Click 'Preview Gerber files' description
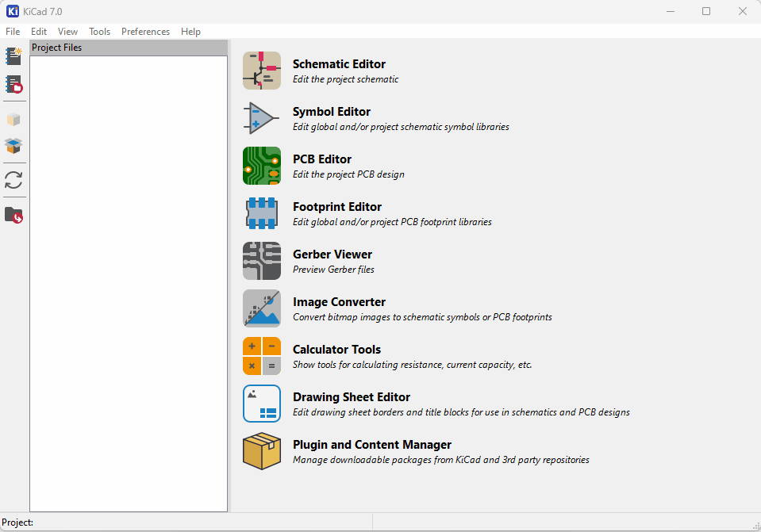The image size is (761, 532). (x=333, y=269)
